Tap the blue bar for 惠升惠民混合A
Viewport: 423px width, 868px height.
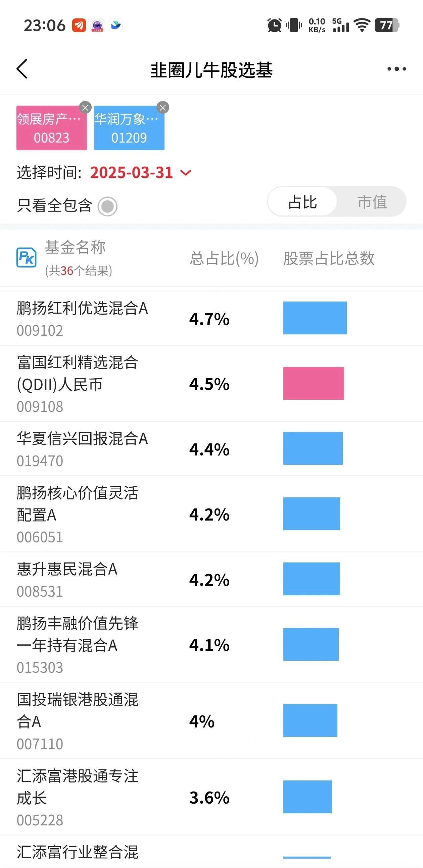tap(312, 579)
